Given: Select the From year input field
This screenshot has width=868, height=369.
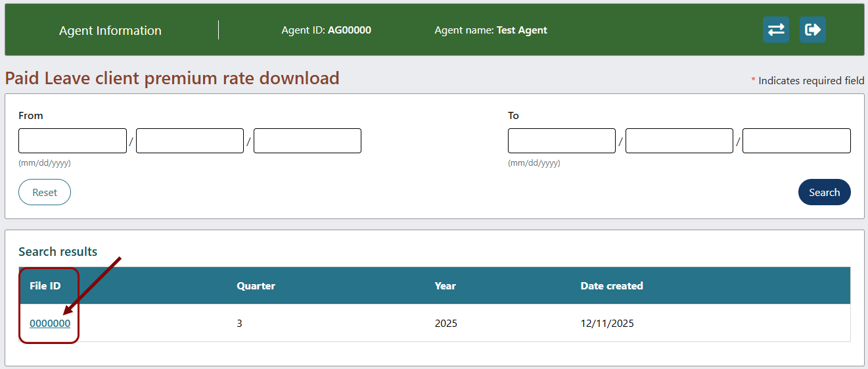Looking at the screenshot, I should coord(307,141).
